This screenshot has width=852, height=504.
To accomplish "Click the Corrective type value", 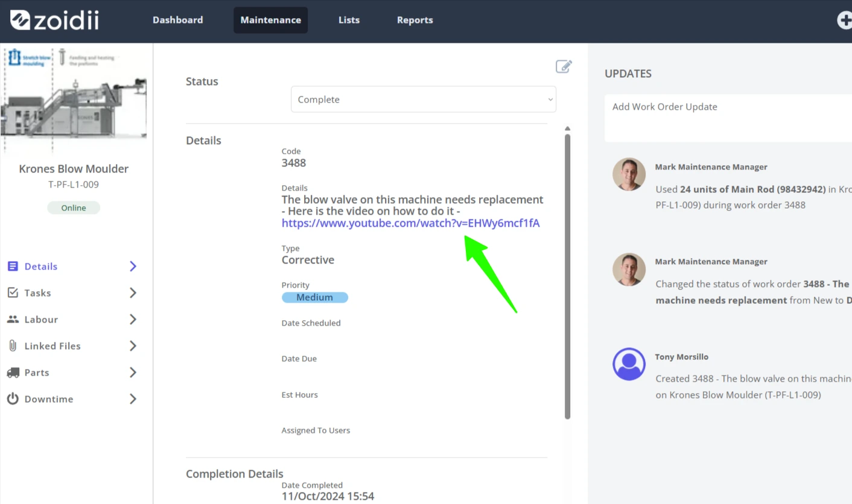I will point(308,260).
